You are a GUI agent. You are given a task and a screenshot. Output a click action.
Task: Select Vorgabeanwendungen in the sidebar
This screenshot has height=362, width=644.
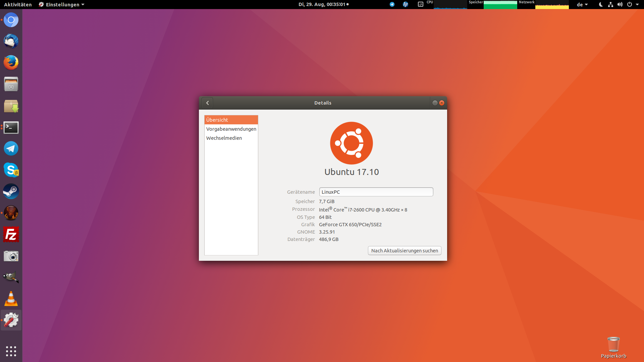pos(231,129)
